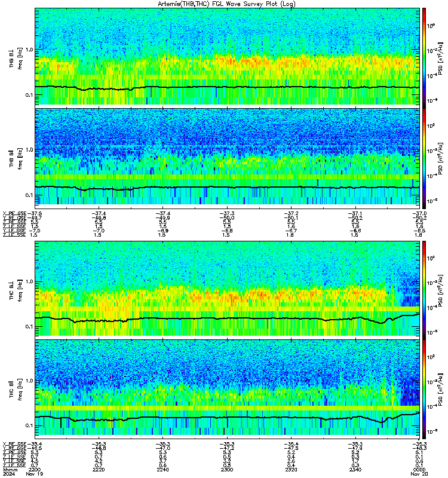Click the '-47.2' Y_RE_GSE value
The height and width of the screenshot is (478, 448).
tap(227, 449)
